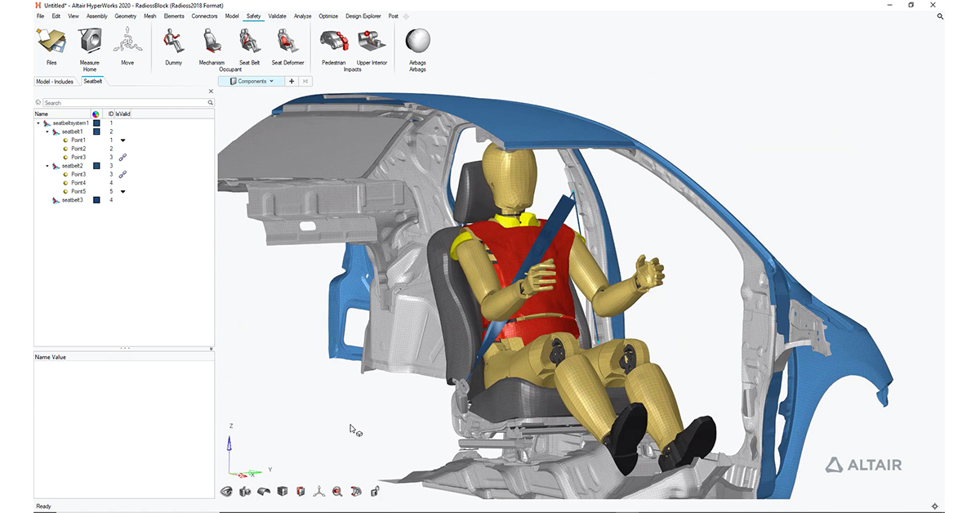980x513 pixels.
Task: Add a ribbon tab with plus after Post
Action: click(x=406, y=16)
